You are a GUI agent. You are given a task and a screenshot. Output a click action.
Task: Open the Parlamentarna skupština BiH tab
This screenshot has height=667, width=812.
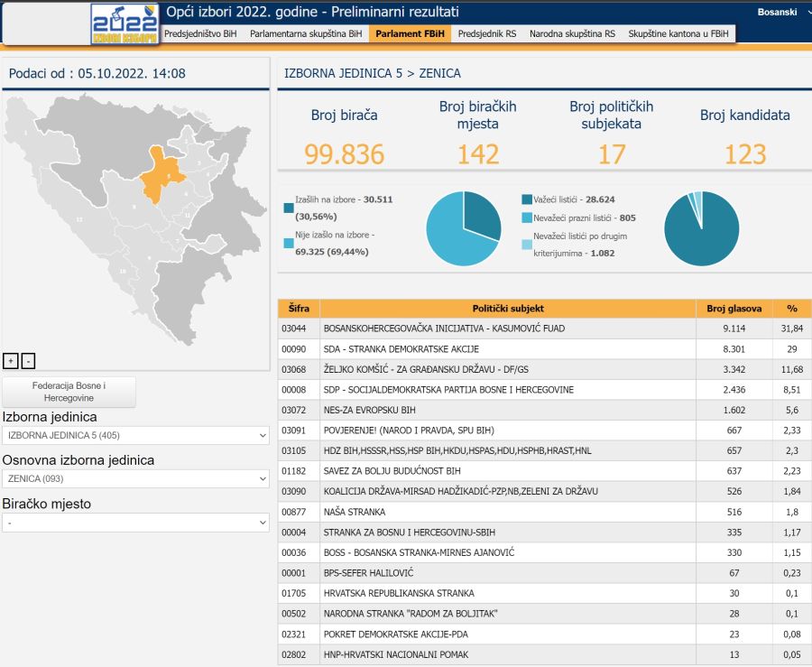pos(306,33)
